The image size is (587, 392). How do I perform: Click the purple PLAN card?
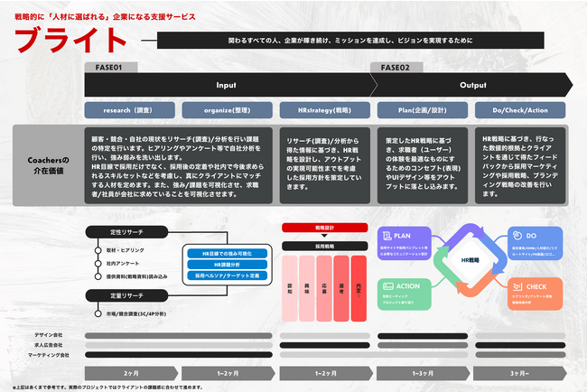coord(405,243)
